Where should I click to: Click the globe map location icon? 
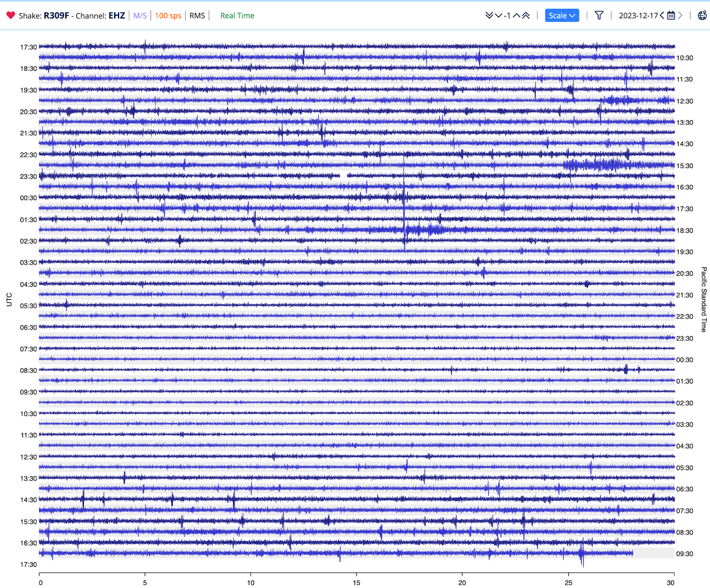702,16
